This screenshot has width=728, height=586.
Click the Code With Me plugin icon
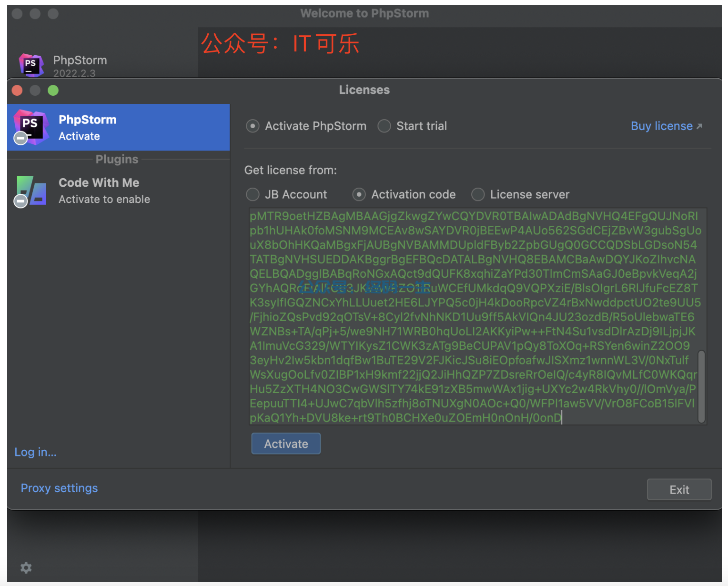click(x=30, y=192)
